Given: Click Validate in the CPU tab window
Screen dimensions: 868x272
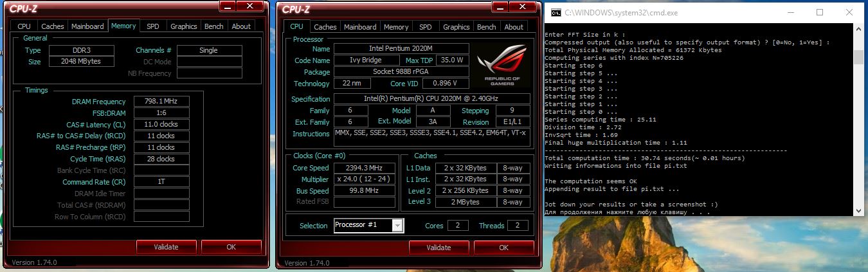Looking at the screenshot, I should click(439, 248).
